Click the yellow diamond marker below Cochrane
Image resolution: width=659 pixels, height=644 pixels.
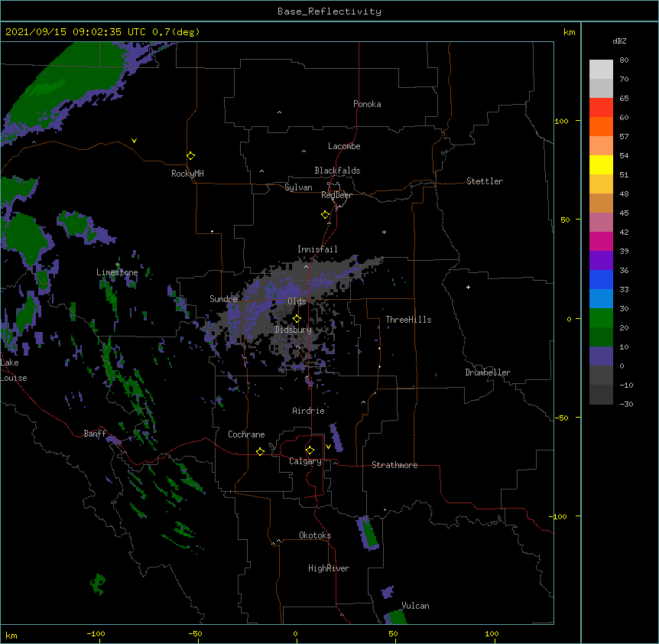coord(260,451)
